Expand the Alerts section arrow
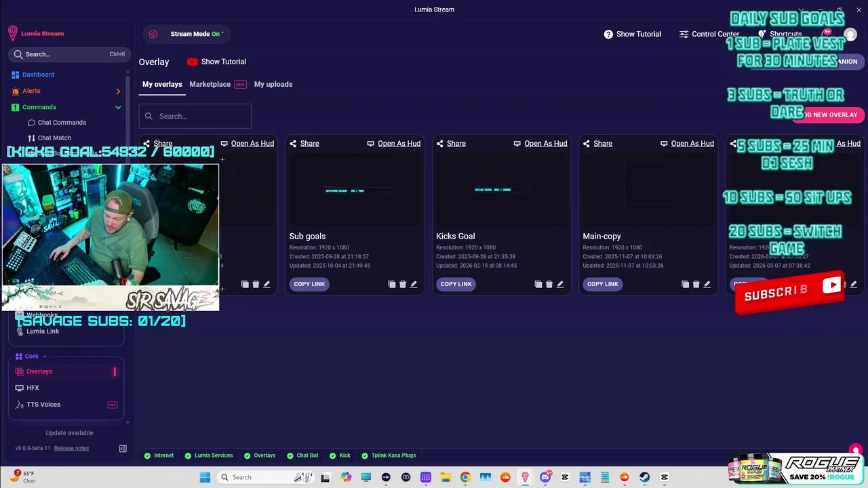 click(118, 91)
